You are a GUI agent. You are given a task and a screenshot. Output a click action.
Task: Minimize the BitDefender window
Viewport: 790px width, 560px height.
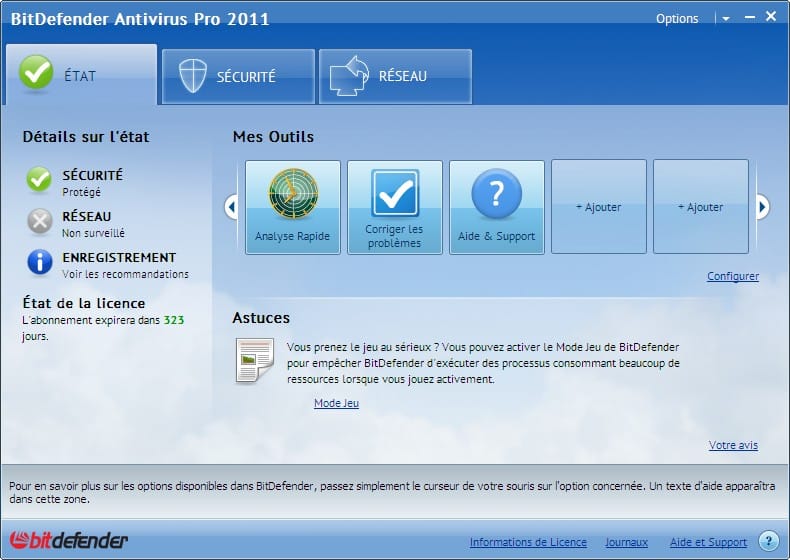pos(750,18)
